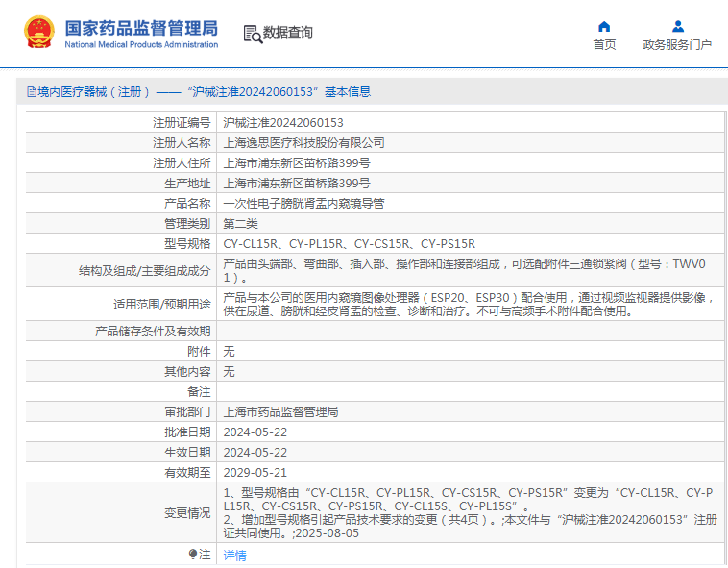Select heading text 境内医疗器械（注册）基本信息
This screenshot has height=568, width=728.
tap(204, 92)
